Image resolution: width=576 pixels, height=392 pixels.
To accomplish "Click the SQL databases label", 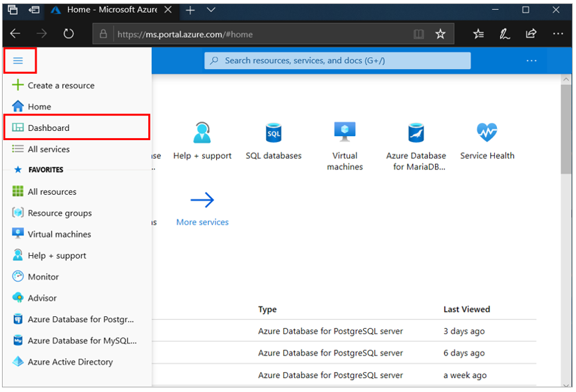I will click(273, 155).
